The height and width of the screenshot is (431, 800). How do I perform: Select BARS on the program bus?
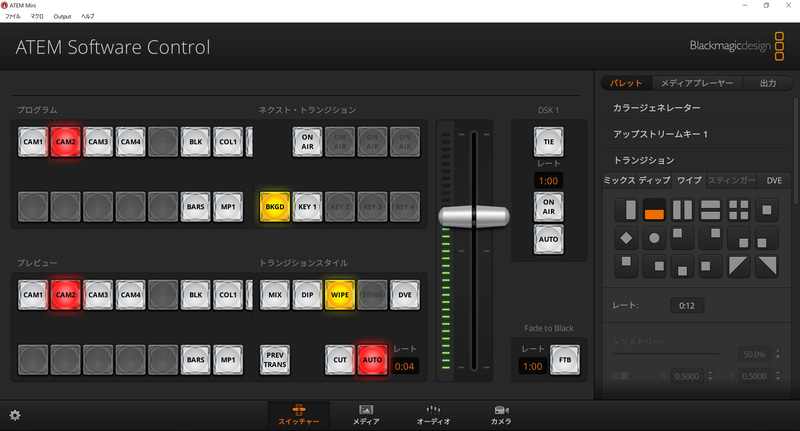pyautogui.click(x=195, y=207)
